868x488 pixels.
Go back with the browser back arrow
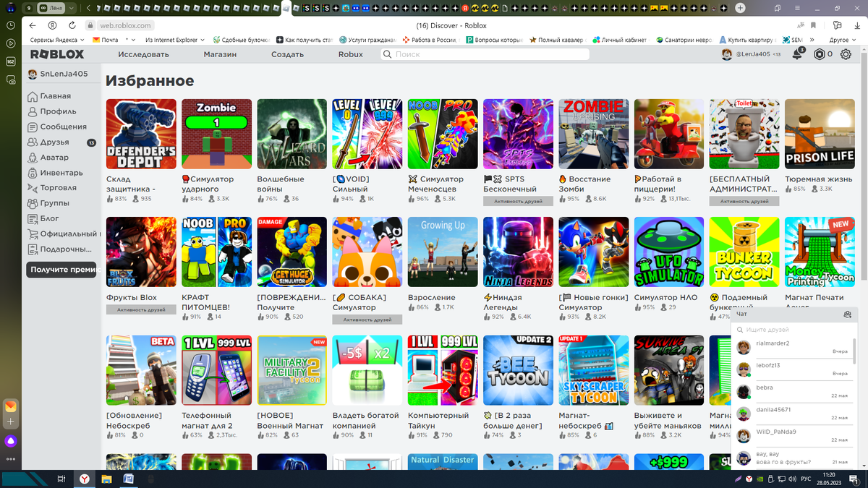point(33,25)
